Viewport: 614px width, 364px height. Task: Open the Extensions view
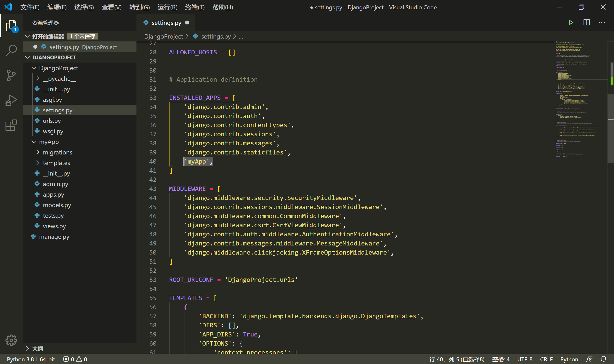tap(11, 125)
